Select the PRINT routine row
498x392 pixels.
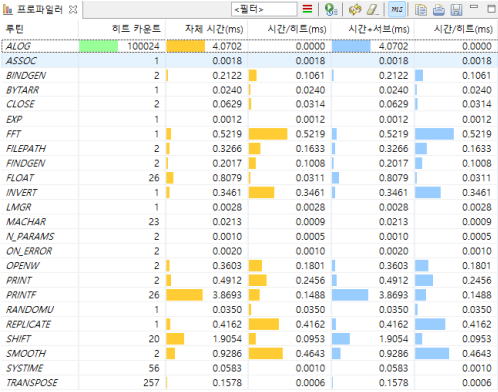click(249, 280)
